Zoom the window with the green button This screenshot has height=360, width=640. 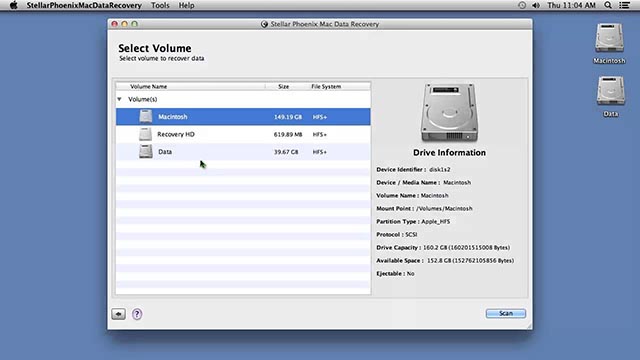pos(134,24)
